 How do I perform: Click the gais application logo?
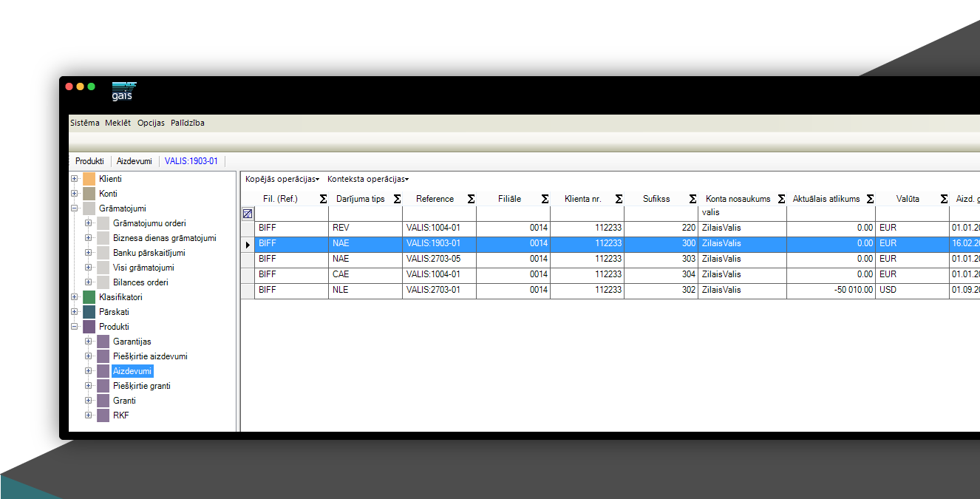(124, 91)
